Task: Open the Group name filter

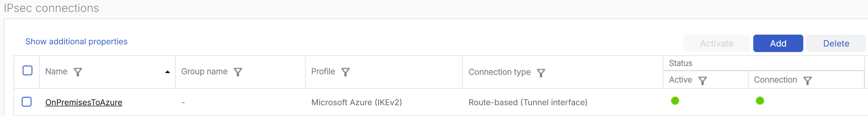Action: pos(238,72)
